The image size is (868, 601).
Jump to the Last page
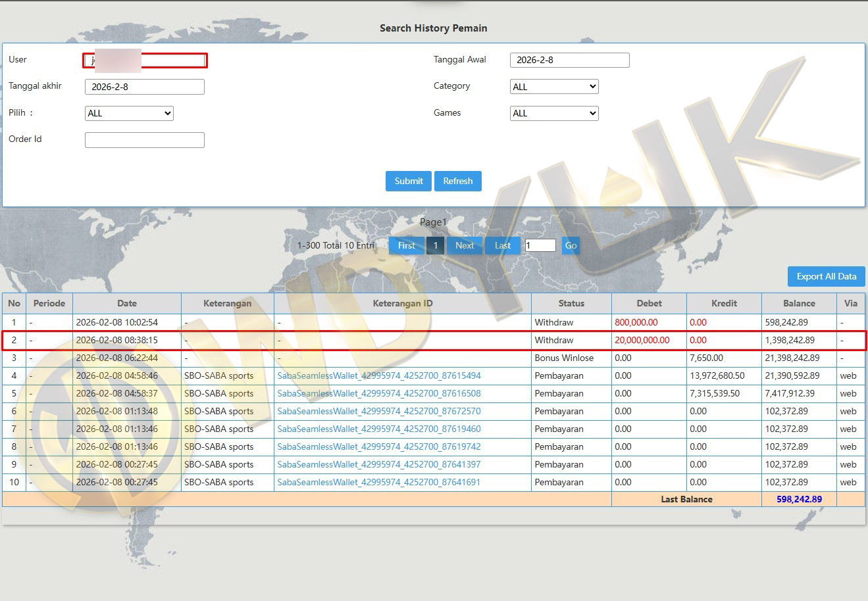(x=502, y=245)
